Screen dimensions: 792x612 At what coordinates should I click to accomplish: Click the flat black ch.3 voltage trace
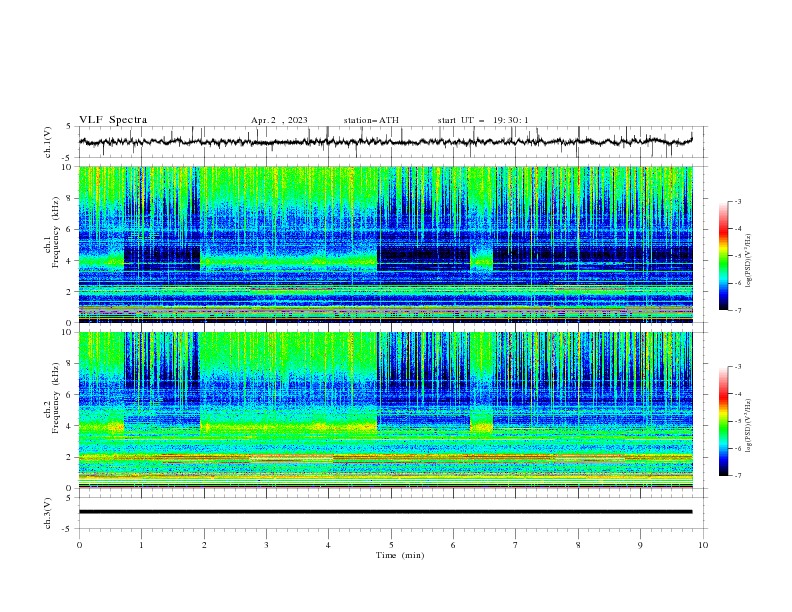pyautogui.click(x=385, y=512)
